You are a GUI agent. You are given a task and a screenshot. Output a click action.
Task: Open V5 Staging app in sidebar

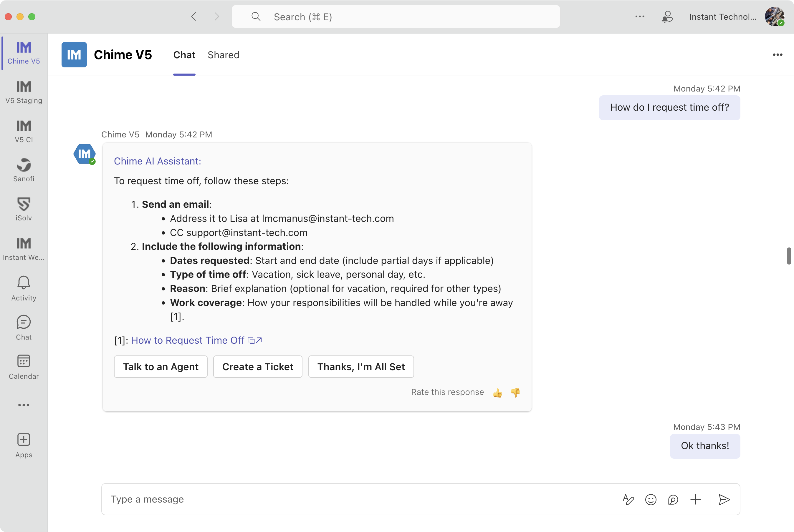pyautogui.click(x=24, y=92)
